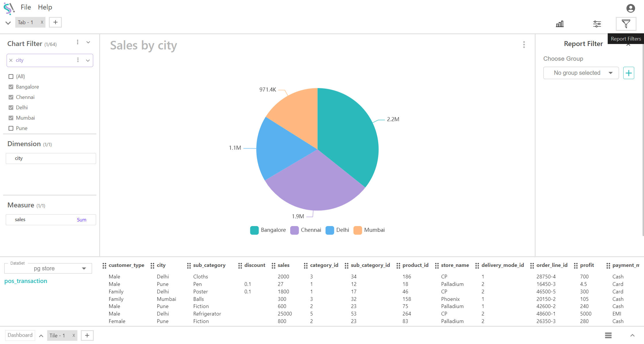Switch to the Tile - 1 tab
The image size is (644, 344).
[x=57, y=335]
